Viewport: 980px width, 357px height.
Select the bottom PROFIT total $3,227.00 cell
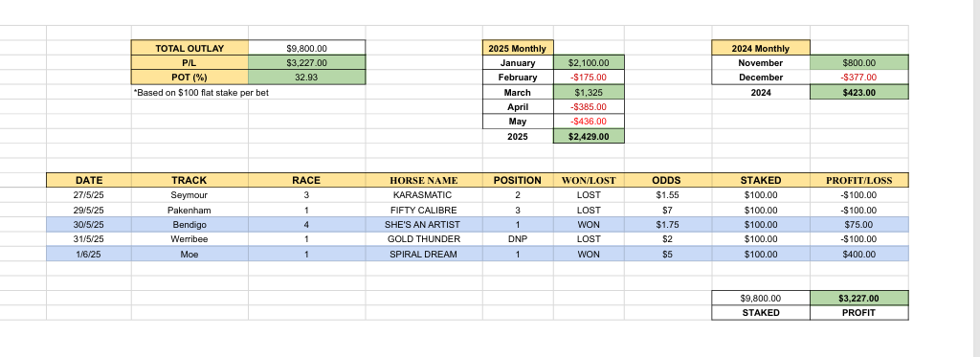859,299
